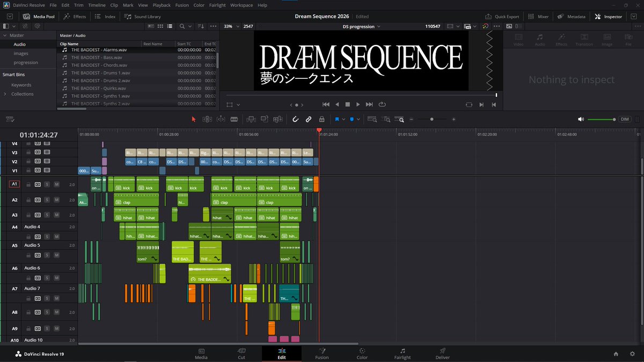
Task: Click Detail Zoom icon
Action: pos(385,119)
